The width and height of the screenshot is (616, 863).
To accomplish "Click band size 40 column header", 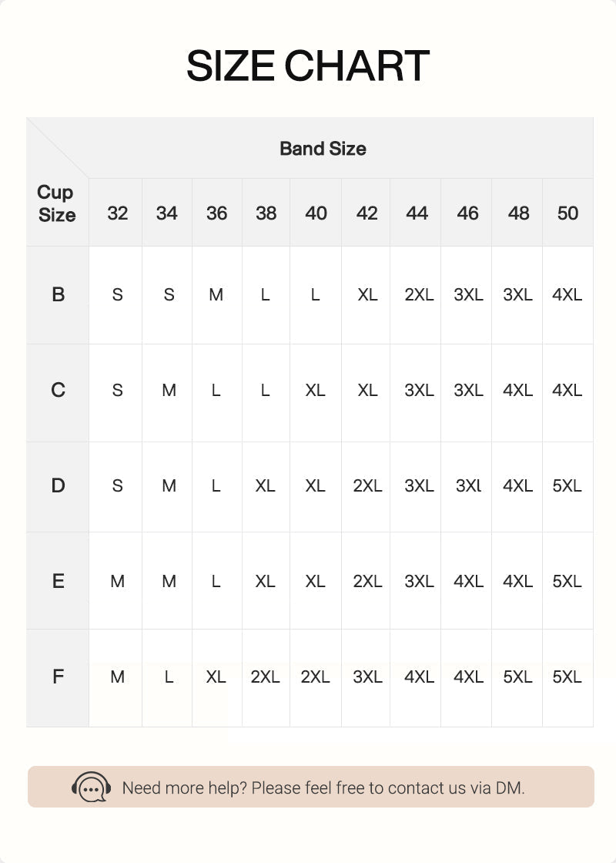I will click(316, 213).
